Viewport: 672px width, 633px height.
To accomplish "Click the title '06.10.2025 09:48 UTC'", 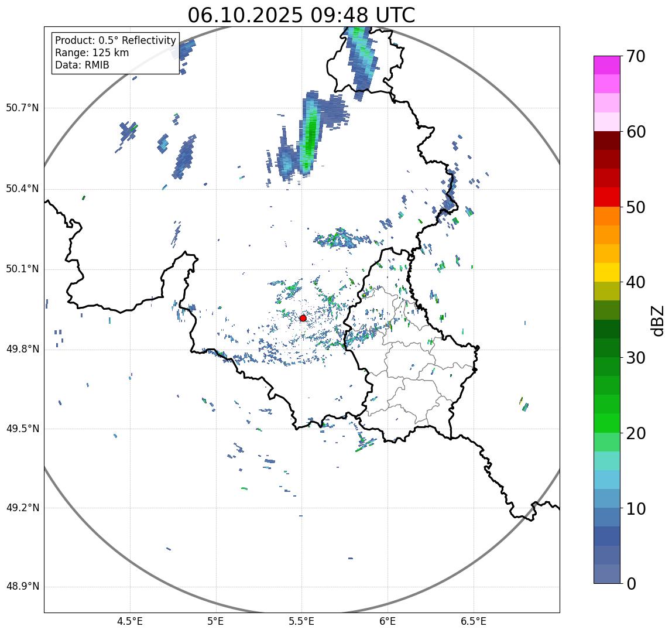I will [301, 15].
